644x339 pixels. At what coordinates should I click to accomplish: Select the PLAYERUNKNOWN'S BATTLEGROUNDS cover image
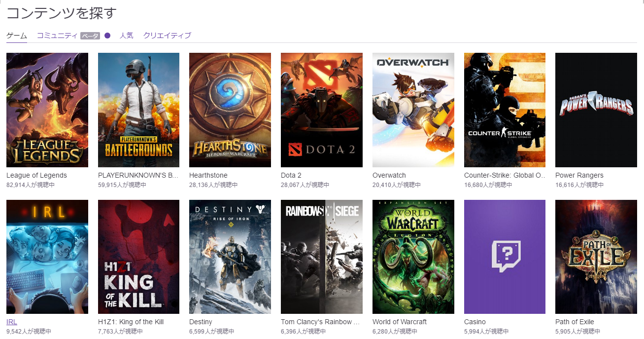[x=138, y=110]
